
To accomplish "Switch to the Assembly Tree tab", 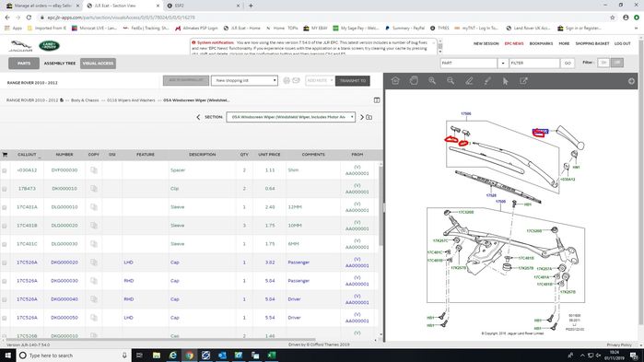I will click(x=60, y=64).
